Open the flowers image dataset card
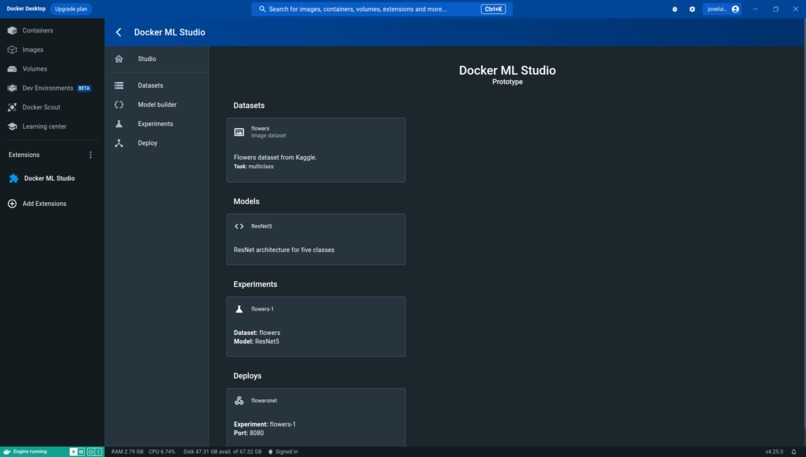The height and width of the screenshot is (457, 806). [316, 150]
